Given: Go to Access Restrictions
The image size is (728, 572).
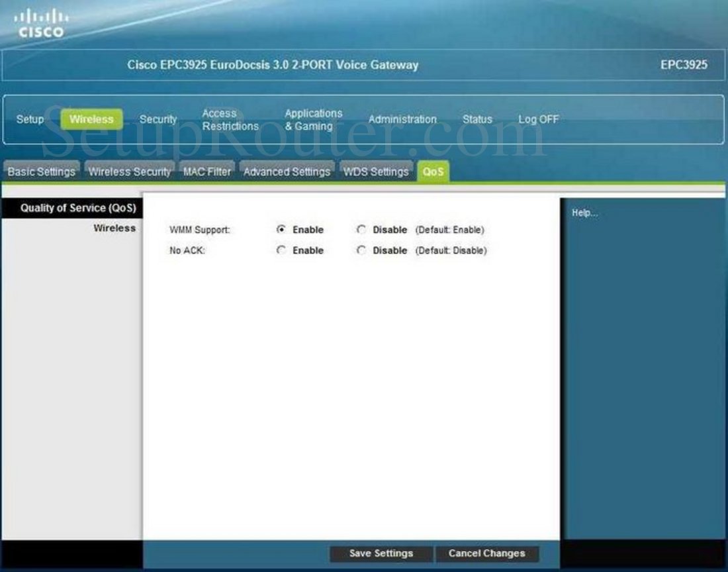Looking at the screenshot, I should pos(230,119).
